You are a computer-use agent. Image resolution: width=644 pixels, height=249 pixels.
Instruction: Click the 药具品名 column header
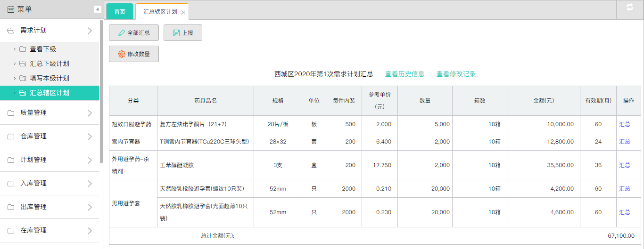[206, 101]
